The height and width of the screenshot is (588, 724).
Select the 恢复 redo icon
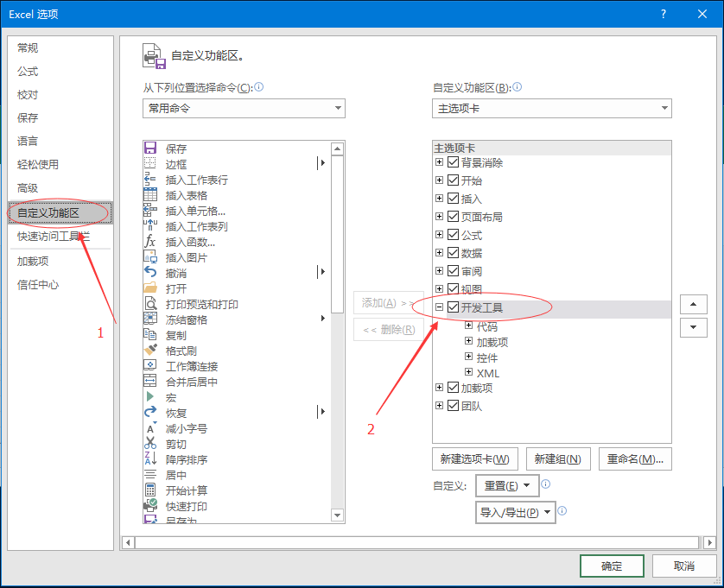pyautogui.click(x=150, y=412)
